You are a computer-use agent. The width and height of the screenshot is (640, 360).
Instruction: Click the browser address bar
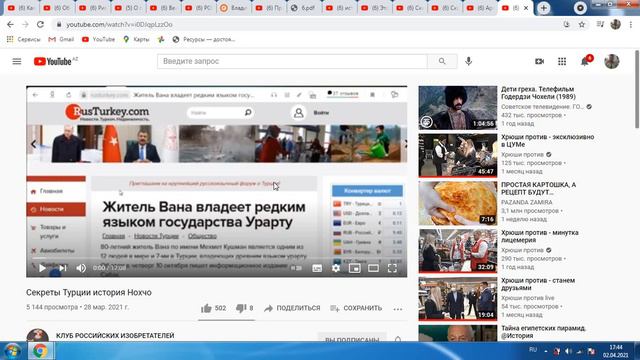pos(306,24)
